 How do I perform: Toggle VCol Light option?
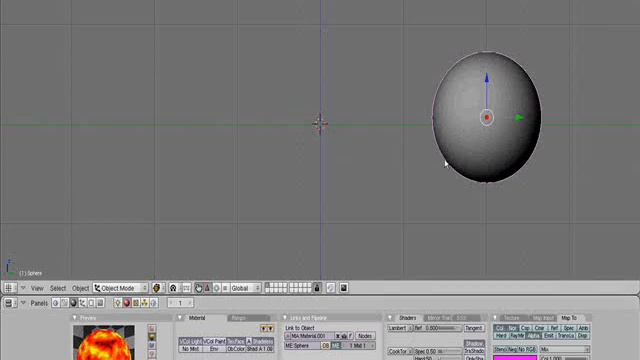click(191, 341)
